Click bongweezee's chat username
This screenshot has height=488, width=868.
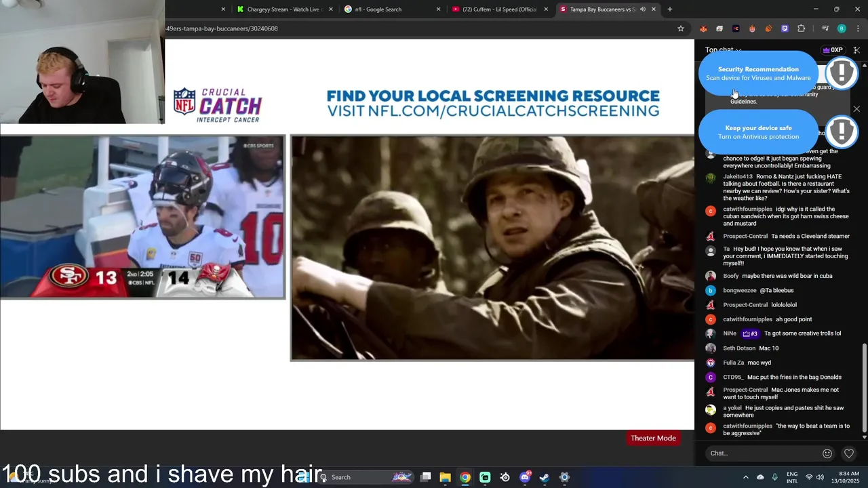(x=739, y=291)
